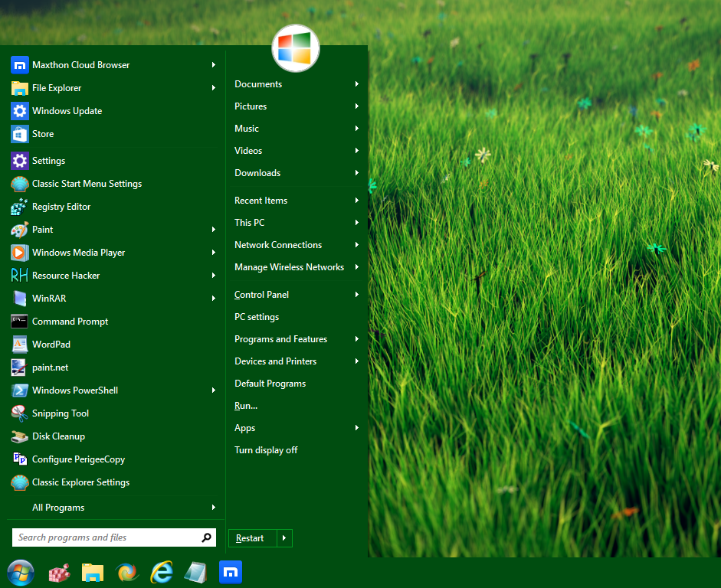The width and height of the screenshot is (721, 588).
Task: Choose Run... from the menu
Action: (246, 406)
